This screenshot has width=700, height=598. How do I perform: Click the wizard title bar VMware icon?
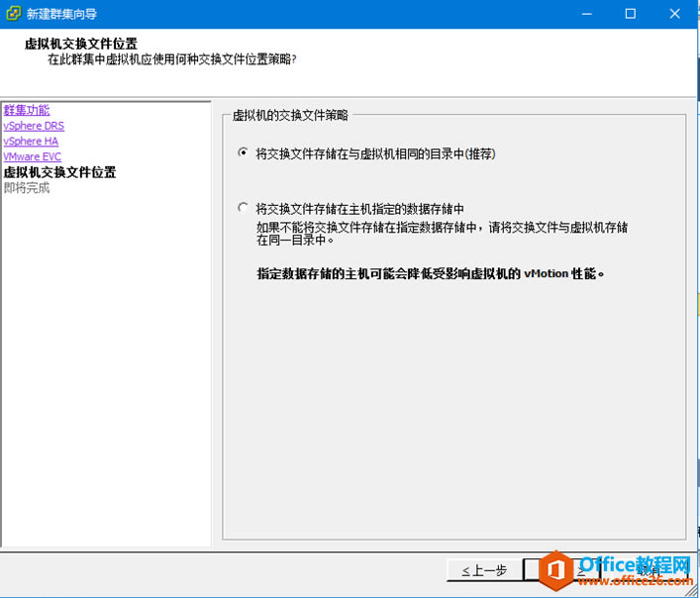click(13, 14)
